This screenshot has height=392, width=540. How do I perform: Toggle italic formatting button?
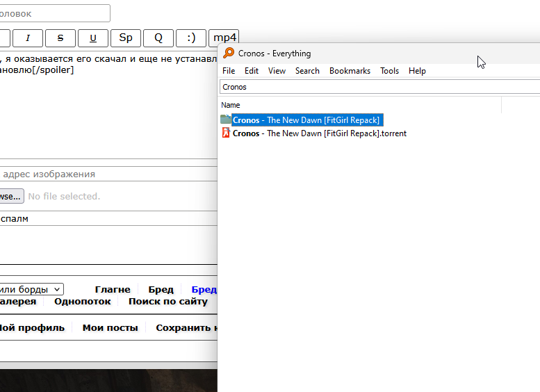coord(28,38)
